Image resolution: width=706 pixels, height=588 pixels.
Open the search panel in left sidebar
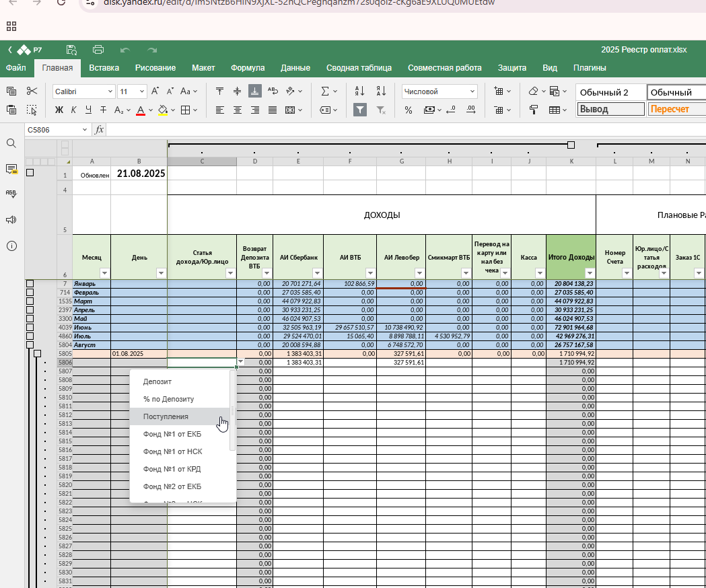pyautogui.click(x=11, y=143)
